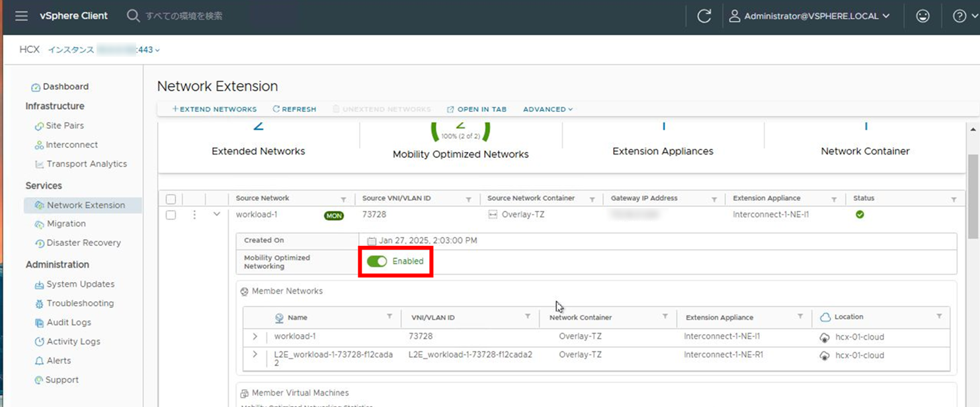980x407 pixels.
Task: Filter Member Networks Network Container column
Action: click(665, 316)
